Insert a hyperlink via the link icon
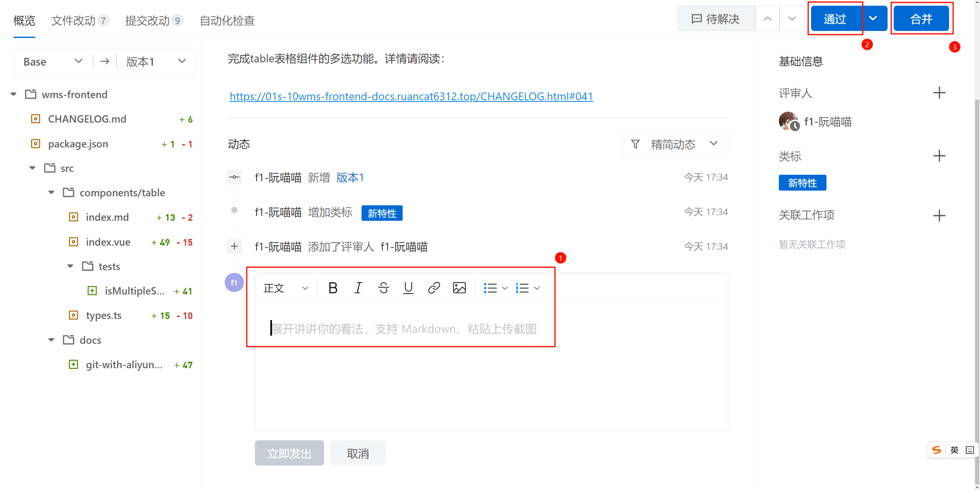This screenshot has width=980, height=490. (434, 288)
